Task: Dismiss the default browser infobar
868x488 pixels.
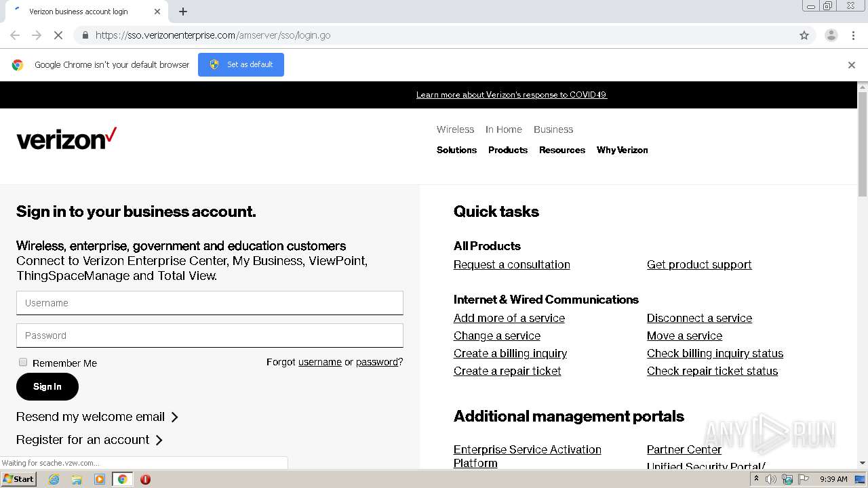Action: [x=852, y=65]
